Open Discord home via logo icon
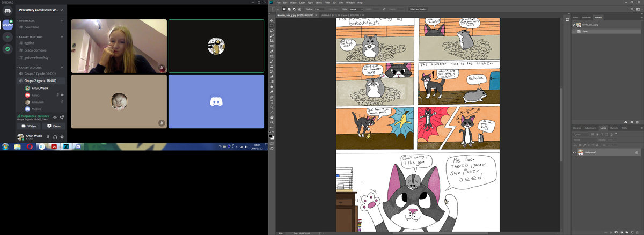 click(x=8, y=11)
